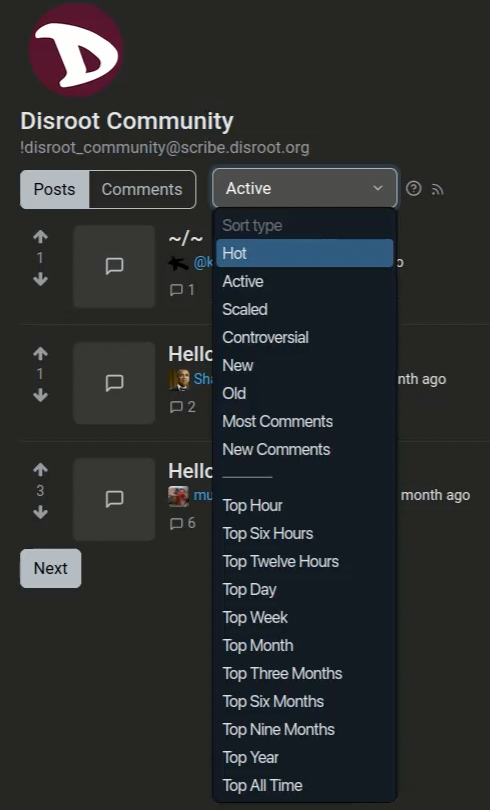Upvote the "~/~" post
The width and height of the screenshot is (490, 810).
(40, 237)
